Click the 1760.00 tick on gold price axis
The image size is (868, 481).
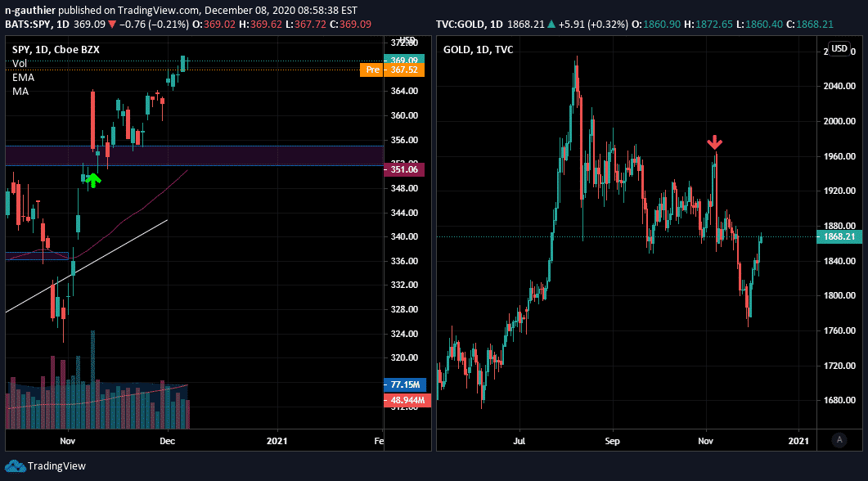[x=839, y=330]
